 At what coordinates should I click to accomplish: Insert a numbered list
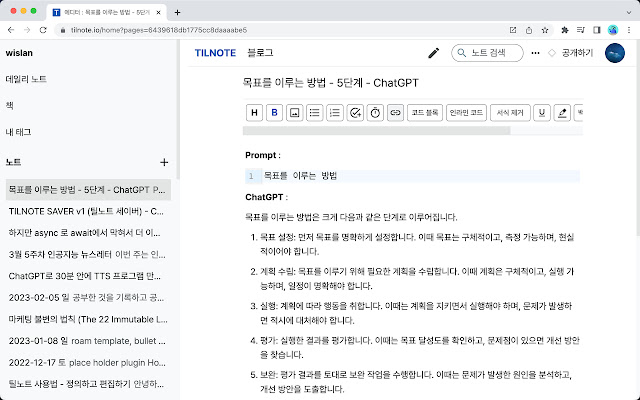(335, 113)
